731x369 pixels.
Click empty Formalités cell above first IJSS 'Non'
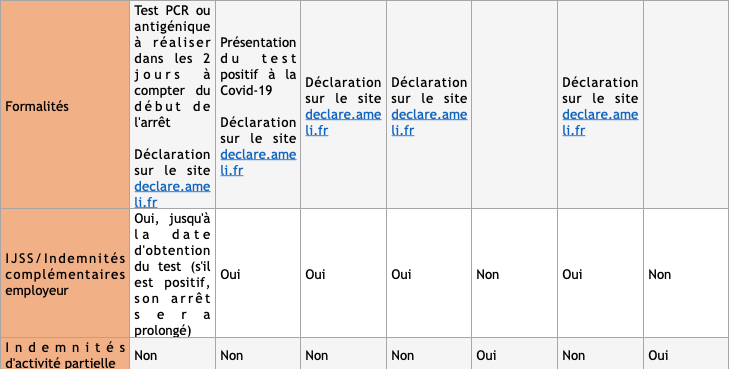click(x=514, y=105)
